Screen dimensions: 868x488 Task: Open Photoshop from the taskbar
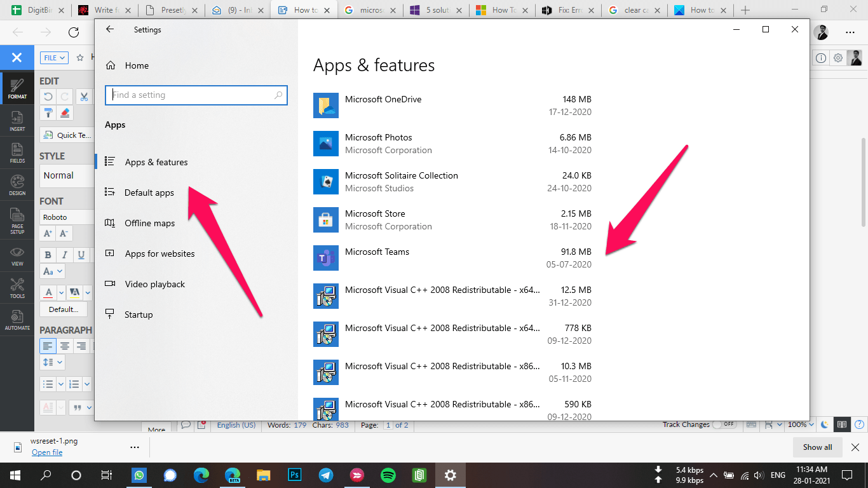click(x=295, y=475)
